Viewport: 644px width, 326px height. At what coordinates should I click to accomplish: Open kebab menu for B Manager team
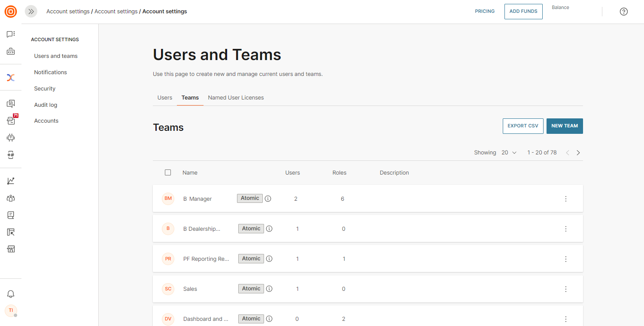click(x=566, y=199)
